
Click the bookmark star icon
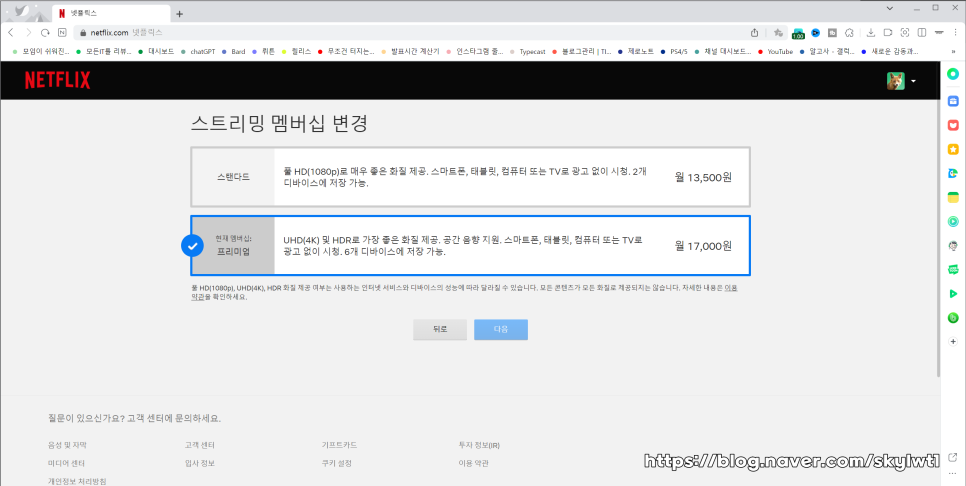click(778, 33)
